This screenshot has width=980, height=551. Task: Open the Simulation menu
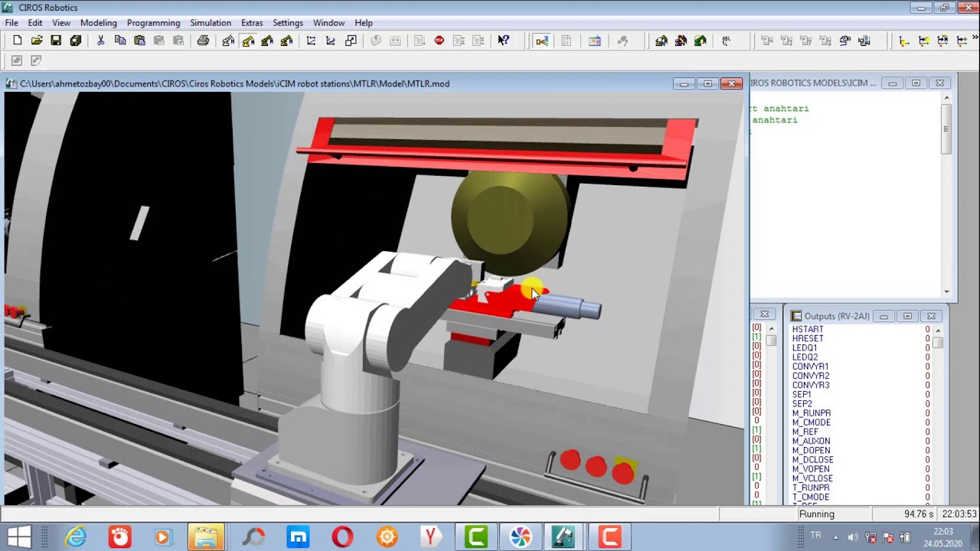coord(211,23)
